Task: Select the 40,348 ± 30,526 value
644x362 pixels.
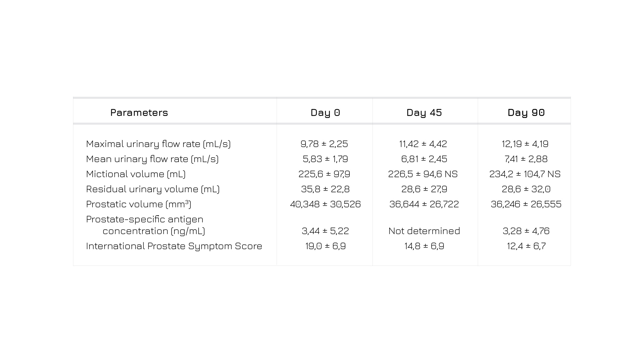Action: (x=325, y=204)
